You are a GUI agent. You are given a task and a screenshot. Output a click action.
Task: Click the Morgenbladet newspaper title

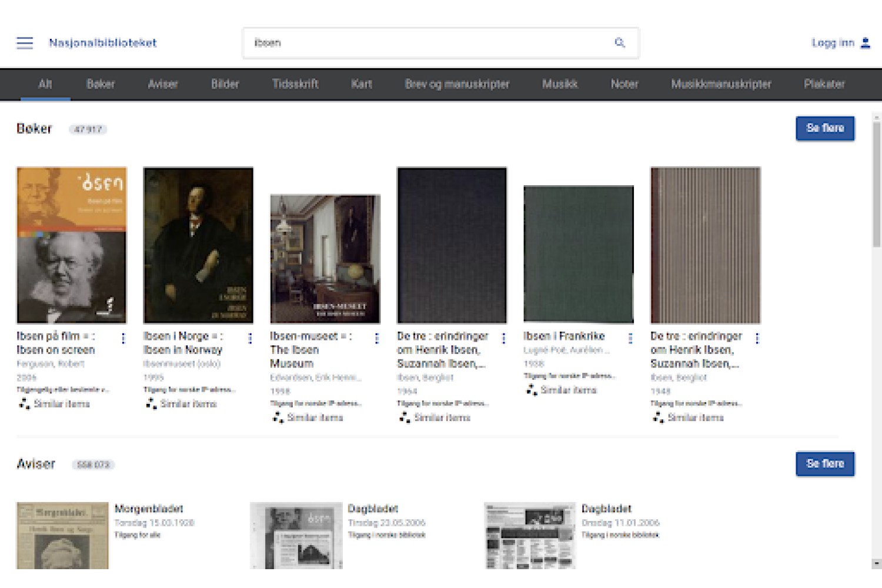[149, 509]
